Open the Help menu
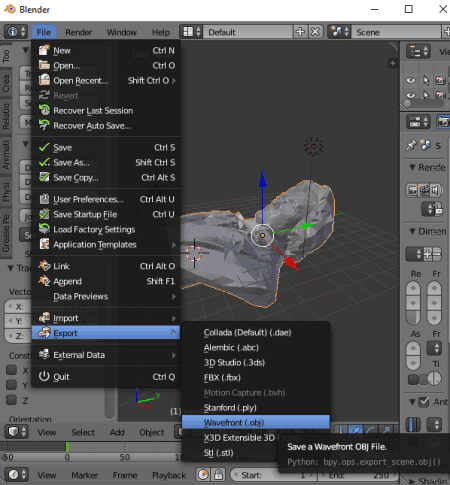 (x=161, y=32)
